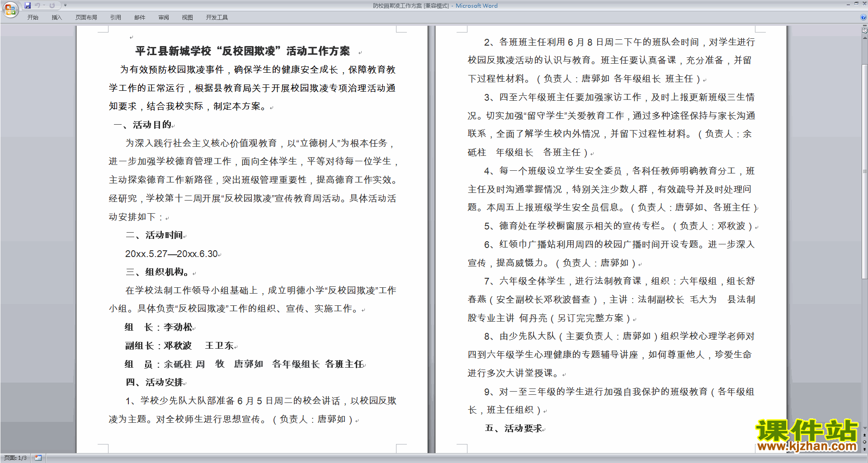The image size is (868, 463).
Task: Click the vertical scrollbar thumb
Action: pos(864,172)
